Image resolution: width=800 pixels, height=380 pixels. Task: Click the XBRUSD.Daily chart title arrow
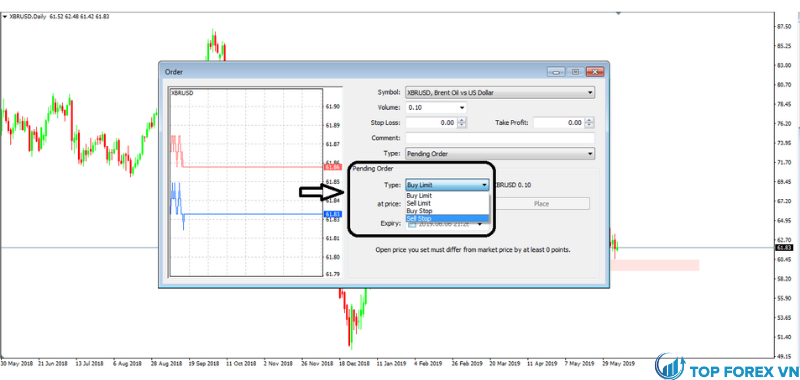coord(5,16)
